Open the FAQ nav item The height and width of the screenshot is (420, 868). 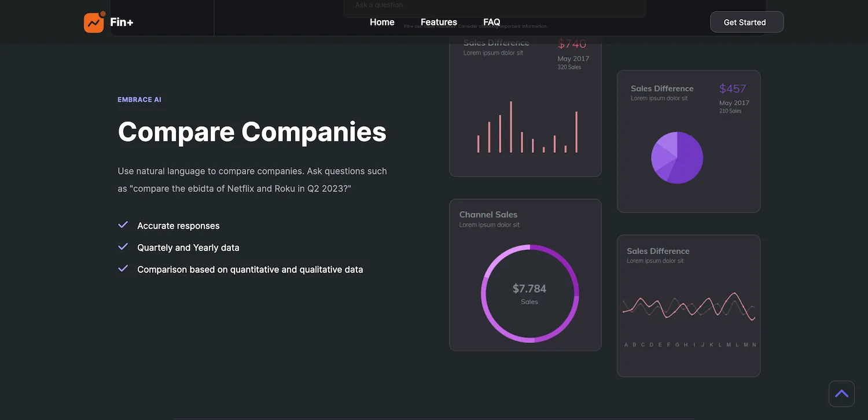(492, 22)
